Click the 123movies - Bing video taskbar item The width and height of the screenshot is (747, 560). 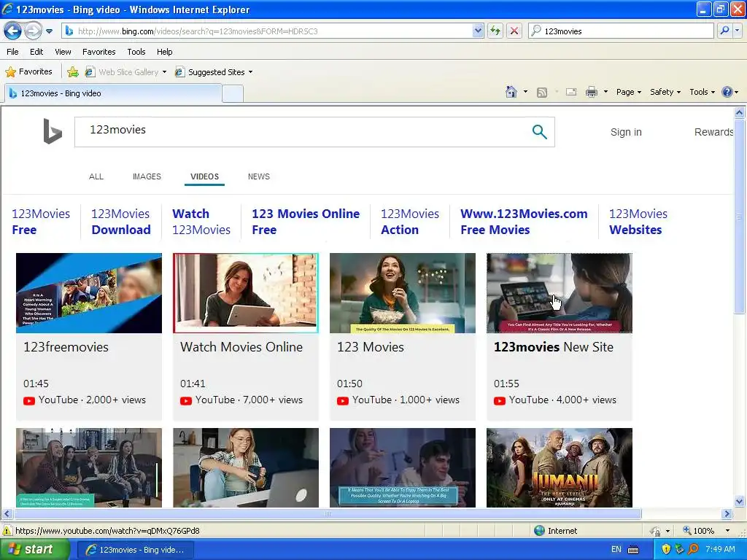coord(135,550)
